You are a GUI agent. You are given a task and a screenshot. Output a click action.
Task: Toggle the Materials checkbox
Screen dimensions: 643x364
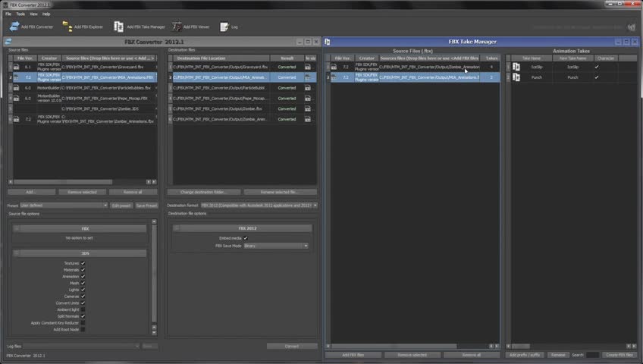[83, 270]
